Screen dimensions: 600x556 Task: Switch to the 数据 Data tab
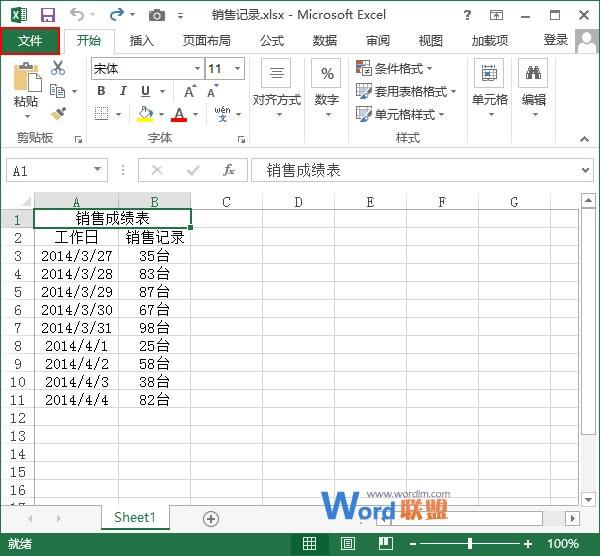point(325,41)
